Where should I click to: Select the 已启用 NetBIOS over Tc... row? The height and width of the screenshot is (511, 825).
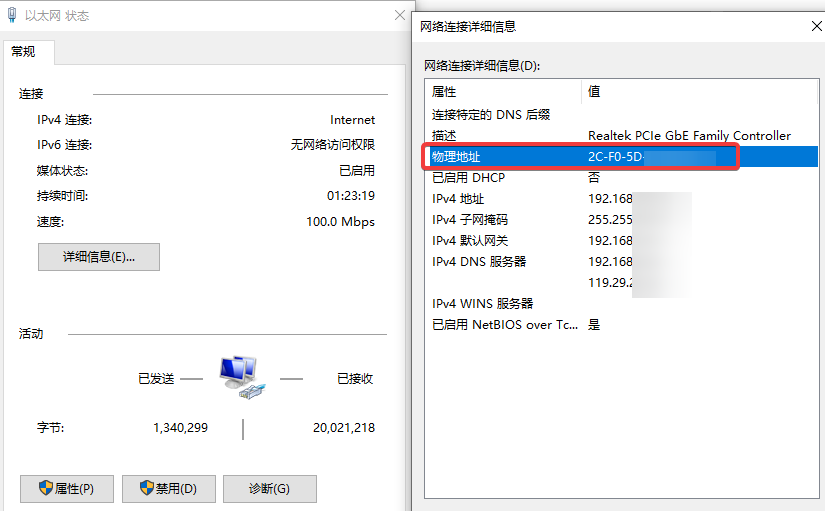pyautogui.click(x=621, y=325)
